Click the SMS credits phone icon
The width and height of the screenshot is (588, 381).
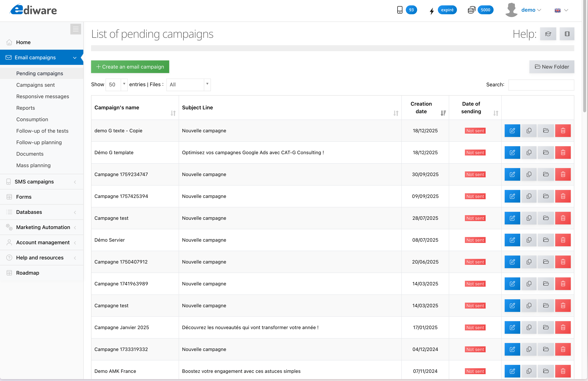400,10
